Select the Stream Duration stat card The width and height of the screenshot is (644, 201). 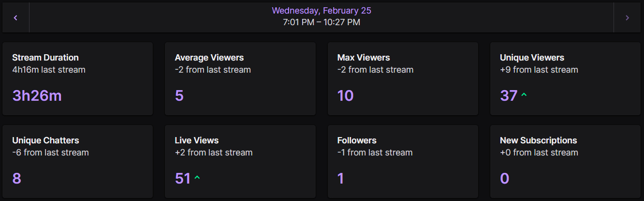[77, 79]
